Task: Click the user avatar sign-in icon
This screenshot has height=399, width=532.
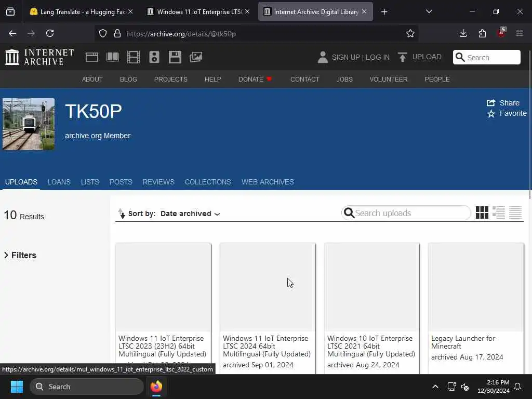Action: click(x=323, y=57)
